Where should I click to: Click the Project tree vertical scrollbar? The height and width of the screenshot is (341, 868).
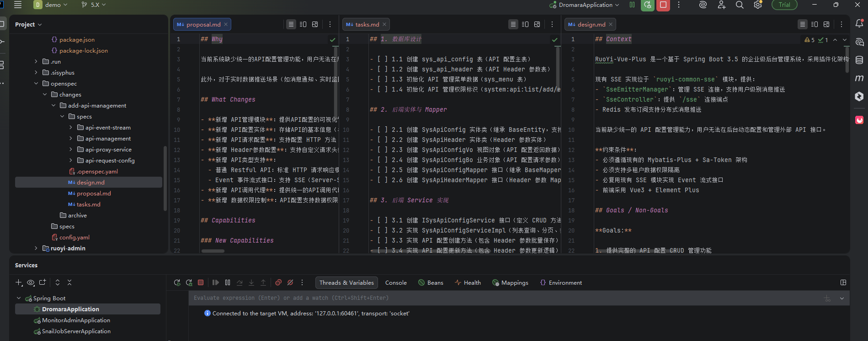pos(165,179)
